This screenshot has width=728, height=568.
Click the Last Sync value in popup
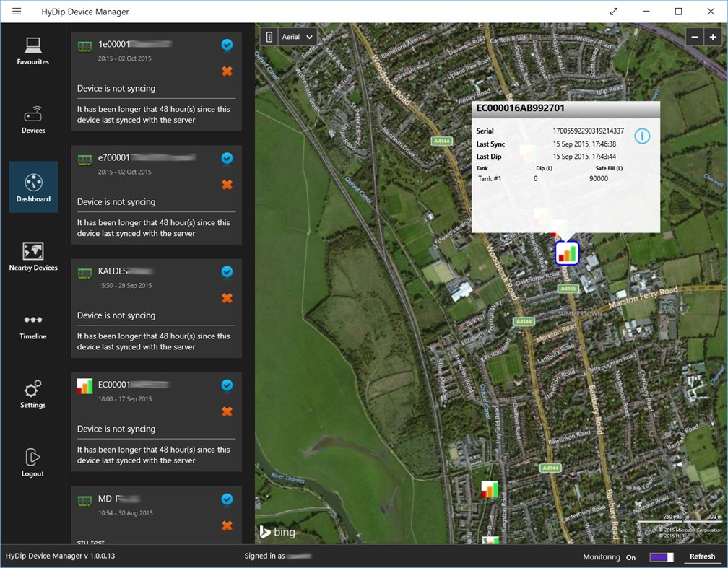(584, 144)
